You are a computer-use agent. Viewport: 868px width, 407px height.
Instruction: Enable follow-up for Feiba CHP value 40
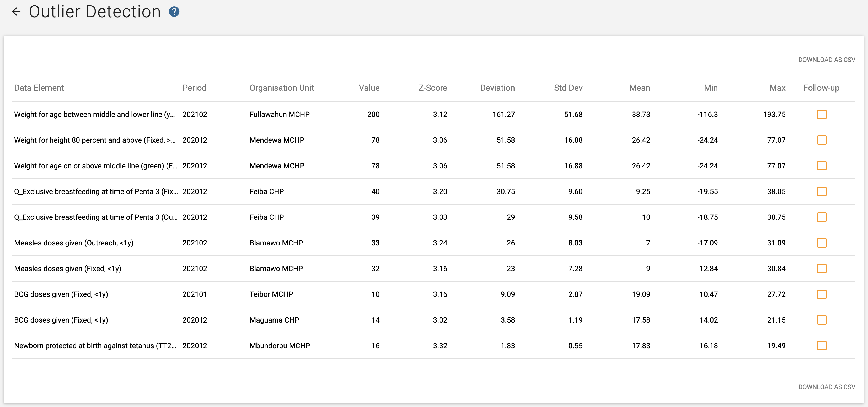(x=822, y=191)
